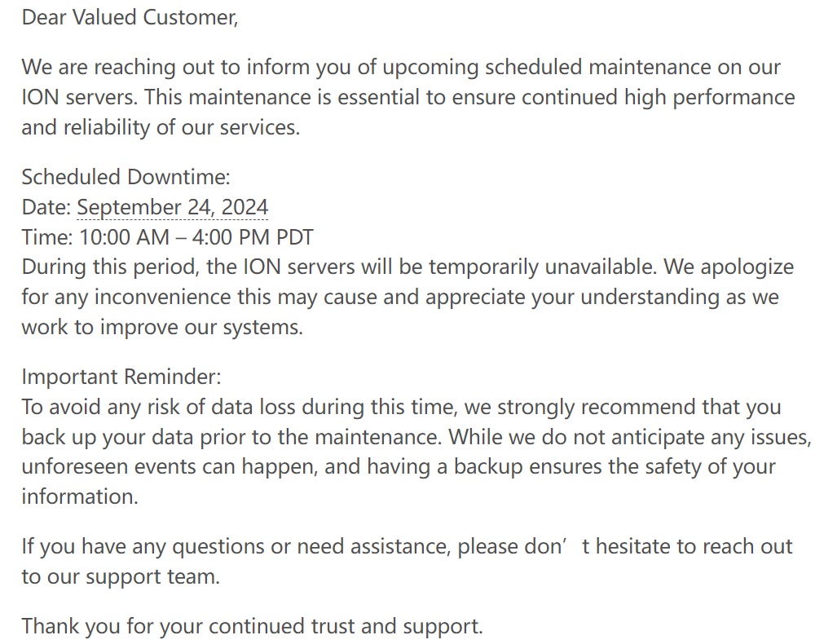Click the word 'ION' in first paragraph
Image resolution: width=824 pixels, height=644 pixels.
pyautogui.click(x=40, y=98)
